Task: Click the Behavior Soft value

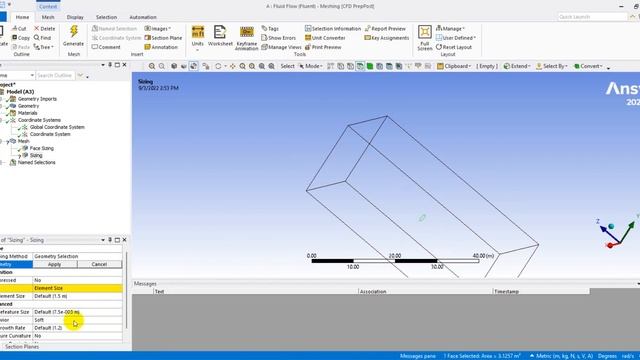Action: [x=78, y=320]
